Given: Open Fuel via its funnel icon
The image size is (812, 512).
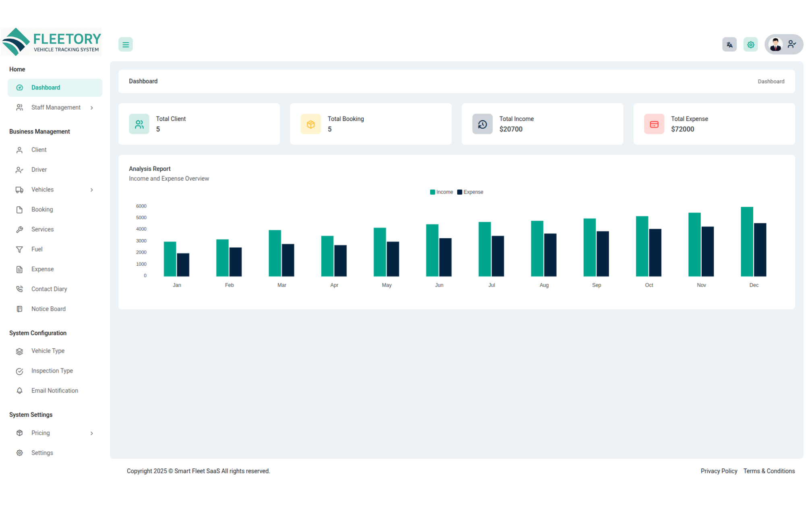Looking at the screenshot, I should tap(19, 250).
